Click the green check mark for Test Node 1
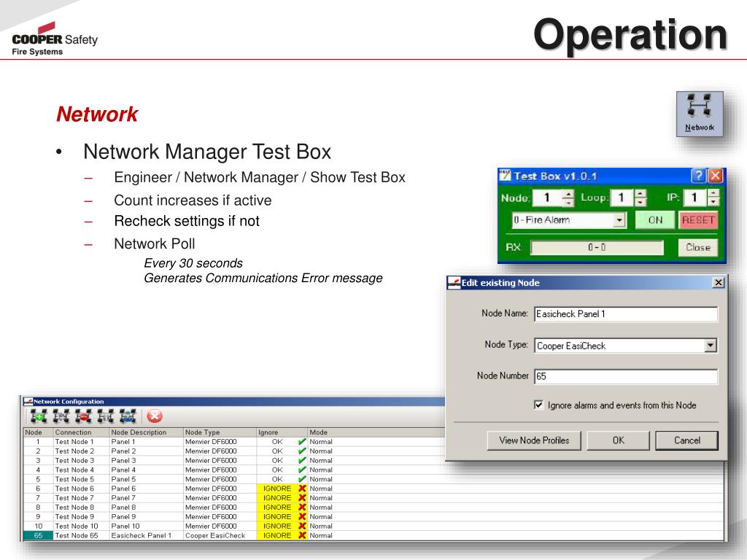The height and width of the screenshot is (560, 747). [x=302, y=441]
